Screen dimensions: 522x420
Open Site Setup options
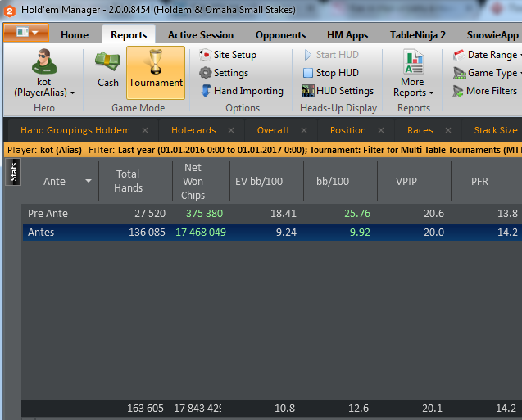(x=228, y=55)
